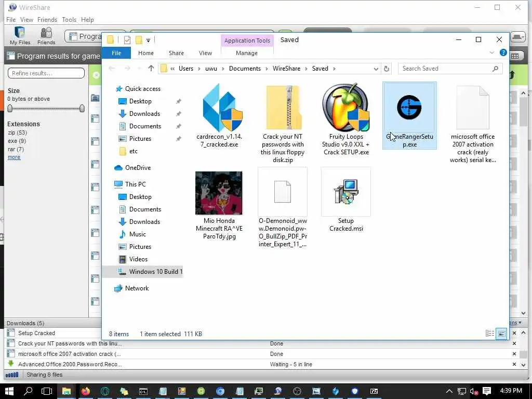Expand Customize Quick Access Toolbar dropdown
The width and height of the screenshot is (532, 399).
tap(148, 41)
